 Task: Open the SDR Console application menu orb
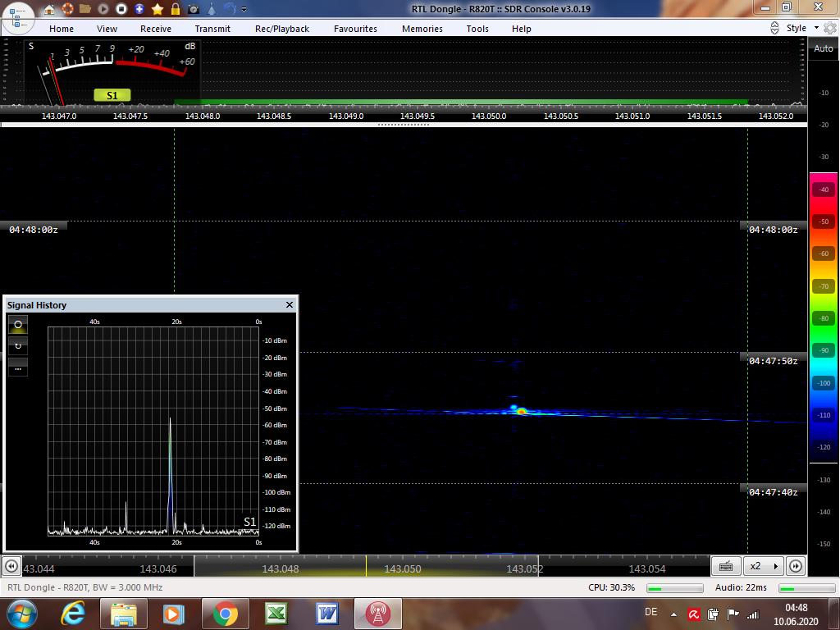pyautogui.click(x=18, y=17)
